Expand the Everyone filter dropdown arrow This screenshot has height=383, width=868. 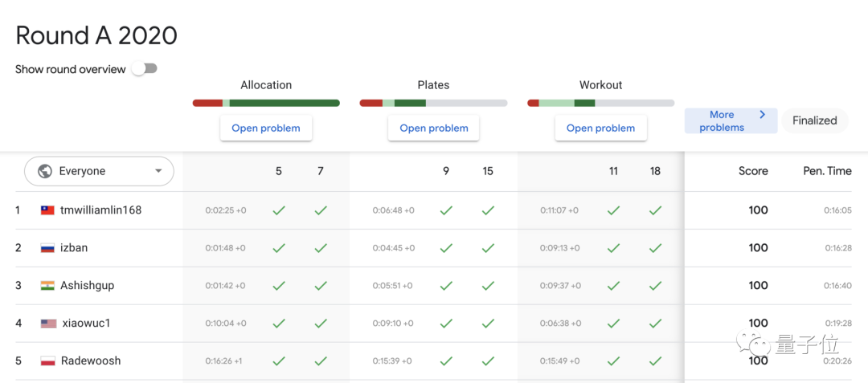[158, 171]
